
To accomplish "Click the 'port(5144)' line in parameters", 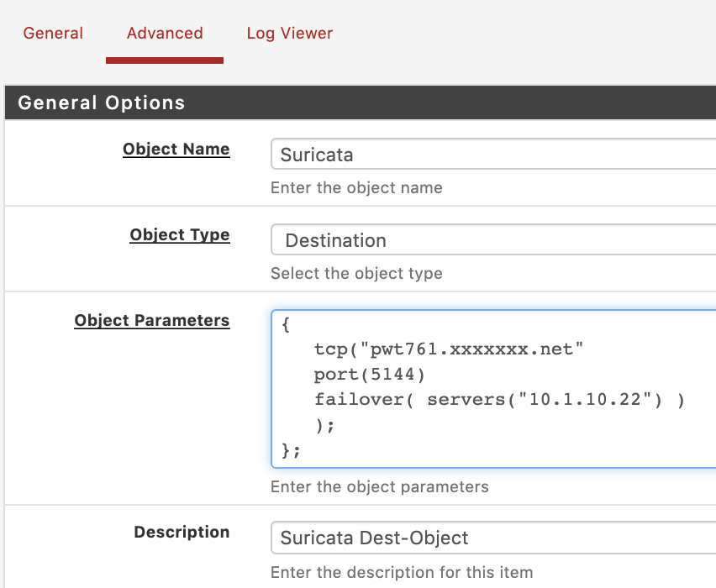I will point(370,375).
